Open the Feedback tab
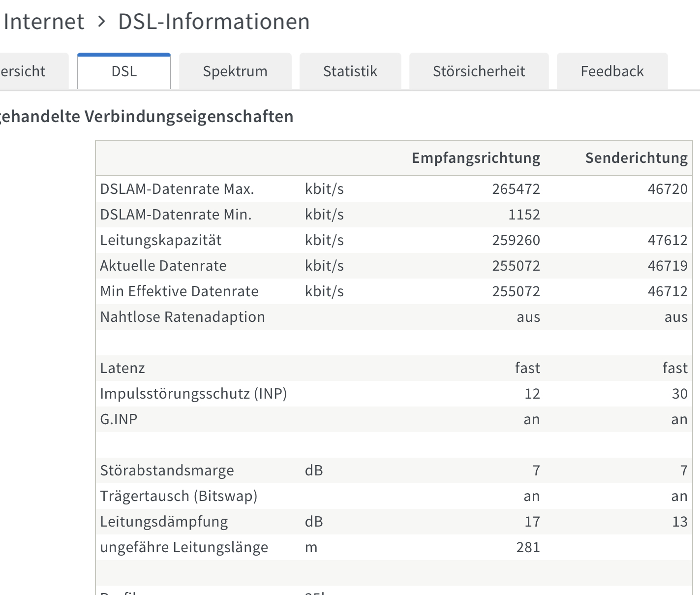This screenshot has height=595, width=700. tap(612, 71)
